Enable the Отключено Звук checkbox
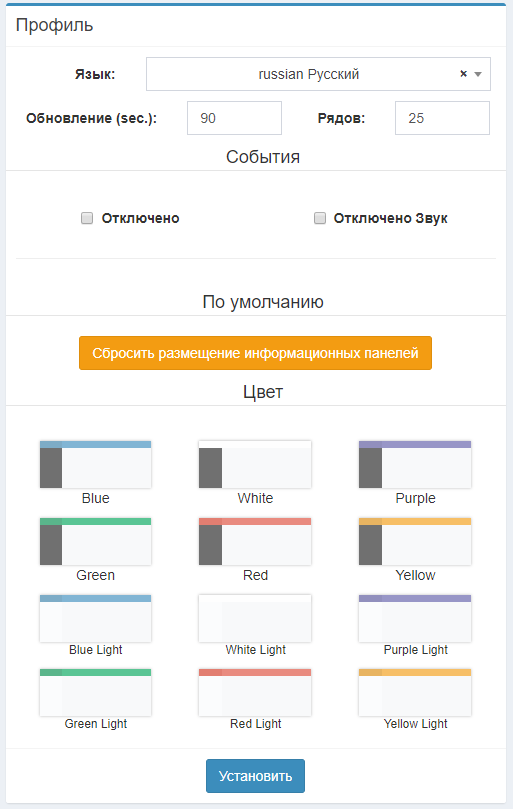The image size is (513, 809). pyautogui.click(x=320, y=218)
